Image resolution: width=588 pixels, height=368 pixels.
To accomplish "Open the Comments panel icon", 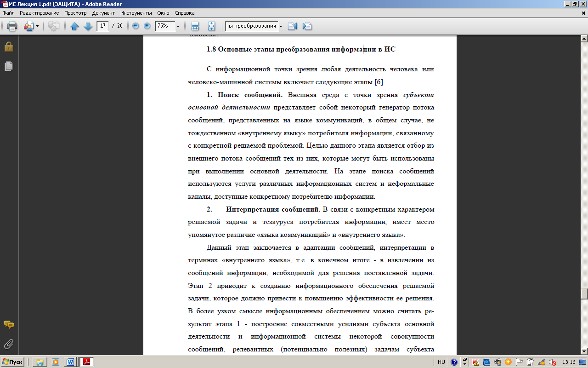I will click(x=9, y=325).
